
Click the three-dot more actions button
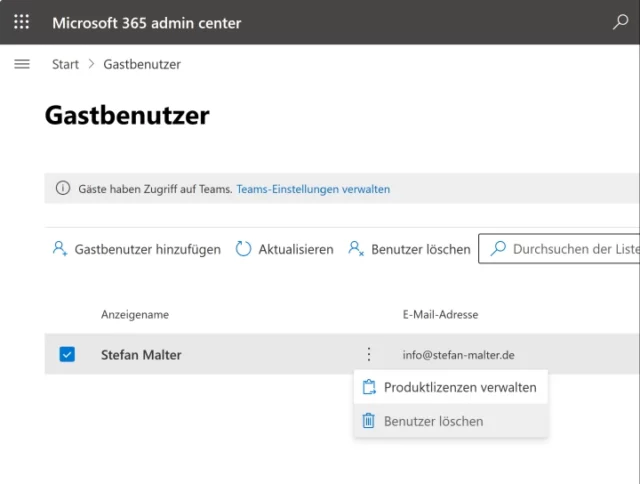369,354
